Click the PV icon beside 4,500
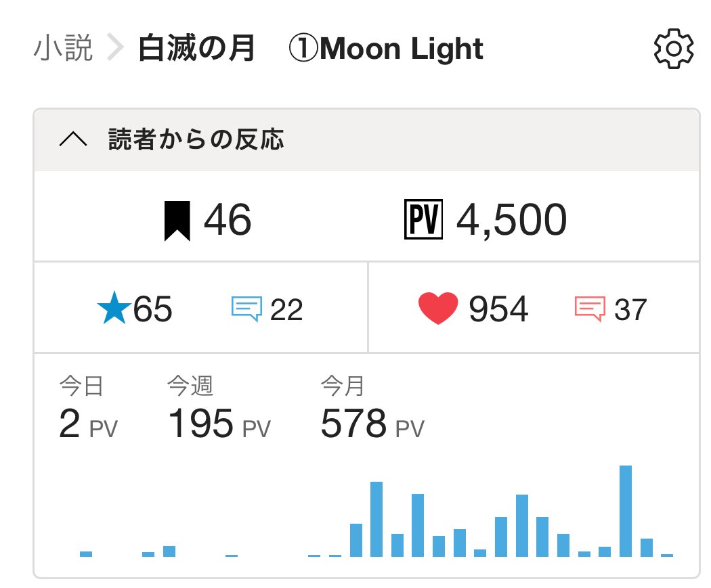Screen dimensions: 711x588 click(x=423, y=221)
